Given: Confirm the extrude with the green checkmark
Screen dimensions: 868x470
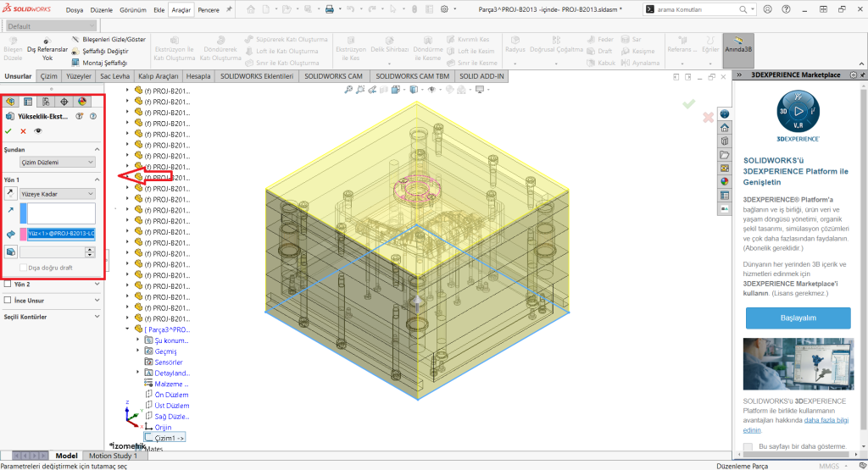Looking at the screenshot, I should pyautogui.click(x=8, y=131).
